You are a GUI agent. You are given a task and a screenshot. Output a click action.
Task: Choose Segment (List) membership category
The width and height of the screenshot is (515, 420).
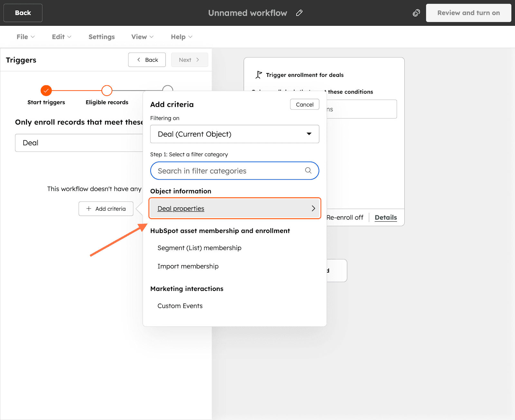pyautogui.click(x=199, y=248)
